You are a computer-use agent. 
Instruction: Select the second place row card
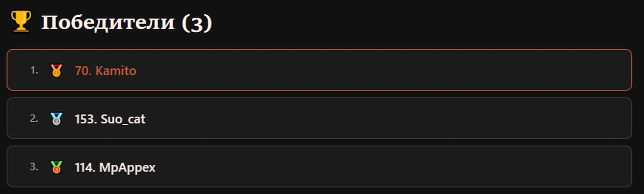[319, 118]
